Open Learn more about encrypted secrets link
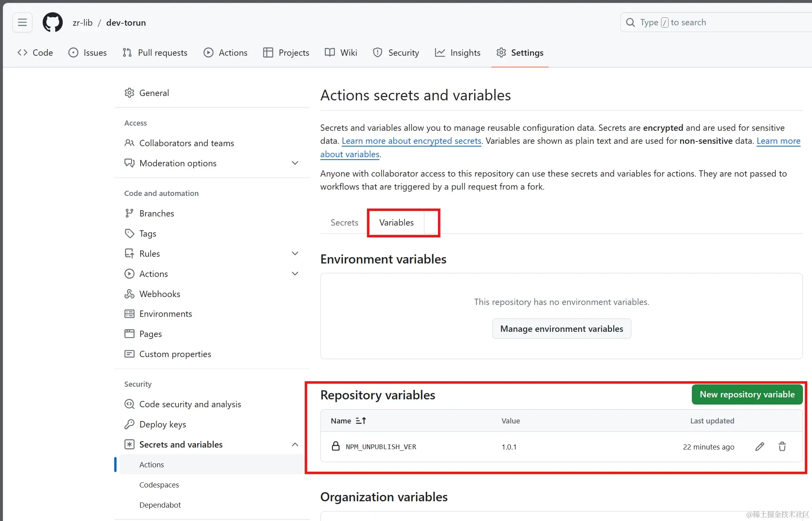Image resolution: width=812 pixels, height=521 pixels. (411, 141)
